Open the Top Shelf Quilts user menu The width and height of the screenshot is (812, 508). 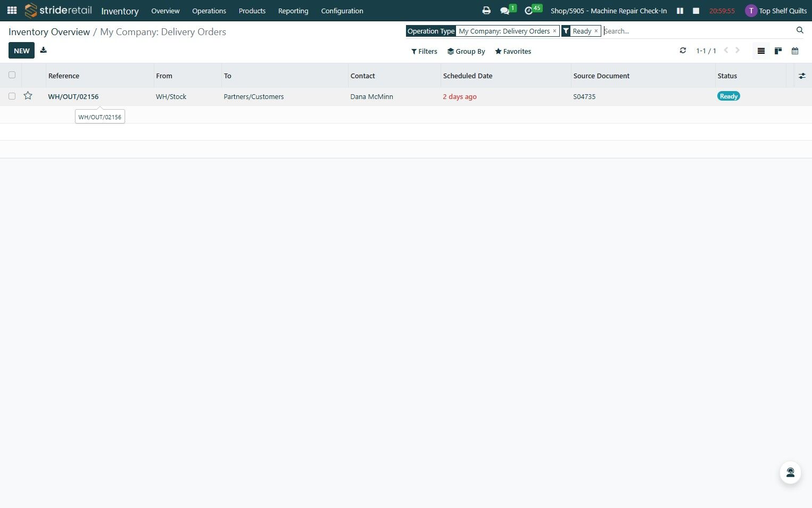pyautogui.click(x=776, y=11)
